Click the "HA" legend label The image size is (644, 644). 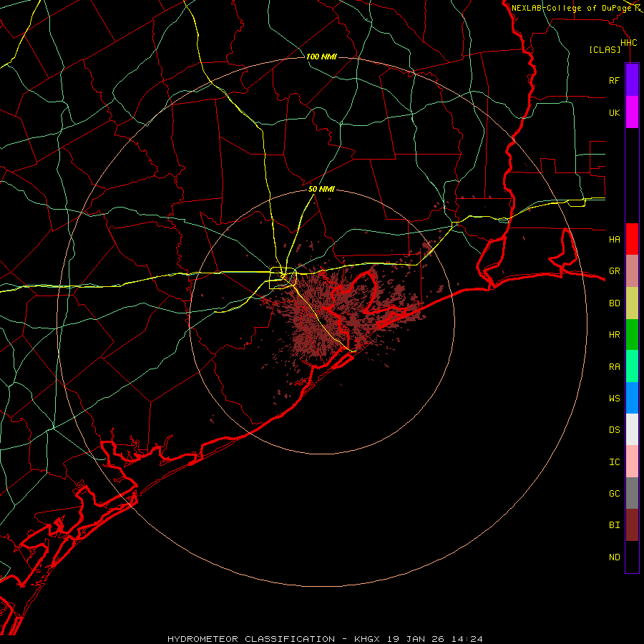(x=614, y=240)
